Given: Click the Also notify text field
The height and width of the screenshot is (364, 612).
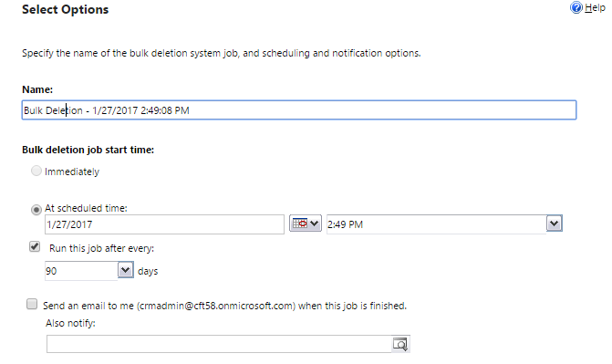Looking at the screenshot, I should (x=219, y=344).
